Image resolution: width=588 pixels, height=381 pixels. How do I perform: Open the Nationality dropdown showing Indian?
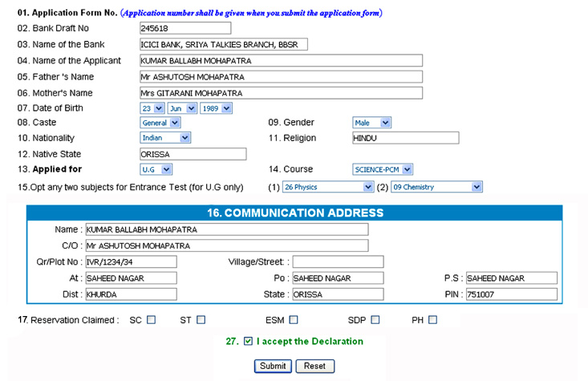(x=165, y=138)
